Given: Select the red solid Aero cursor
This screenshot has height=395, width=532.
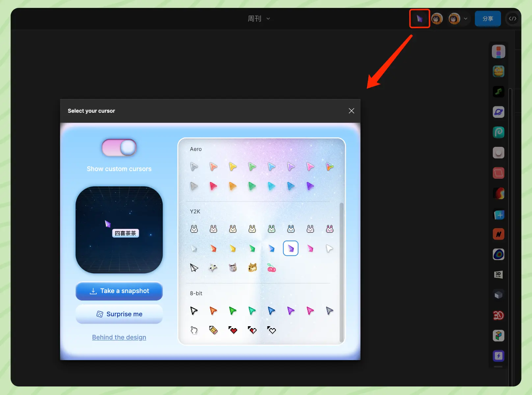Looking at the screenshot, I should (x=213, y=186).
